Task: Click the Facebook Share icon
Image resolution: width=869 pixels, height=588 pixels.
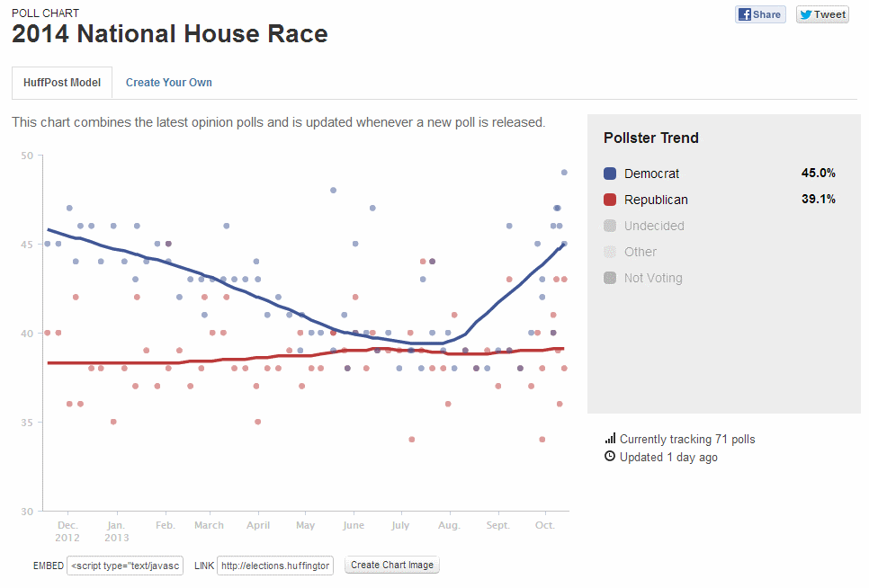Action: pos(760,14)
